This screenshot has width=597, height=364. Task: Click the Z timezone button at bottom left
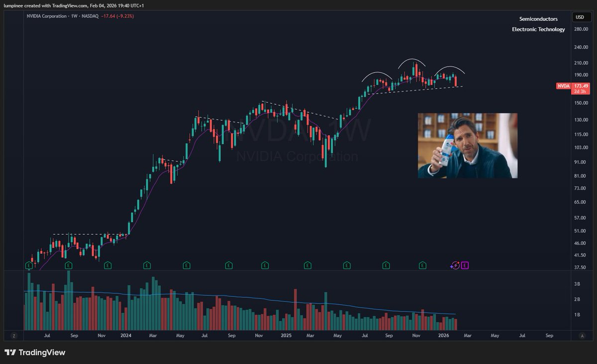click(13, 336)
